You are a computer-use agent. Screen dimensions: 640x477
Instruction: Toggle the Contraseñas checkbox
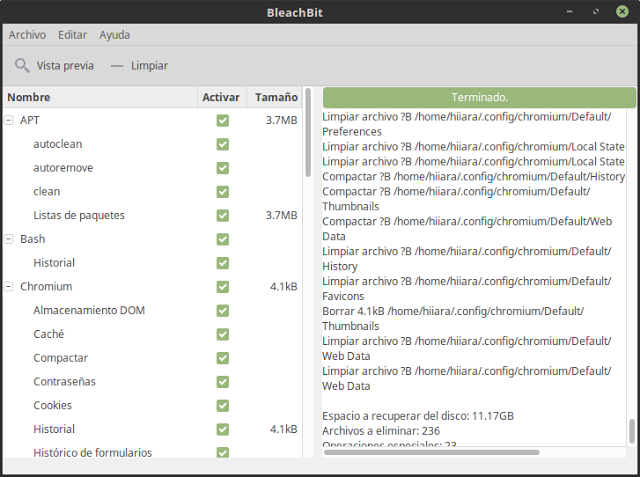pos(223,382)
